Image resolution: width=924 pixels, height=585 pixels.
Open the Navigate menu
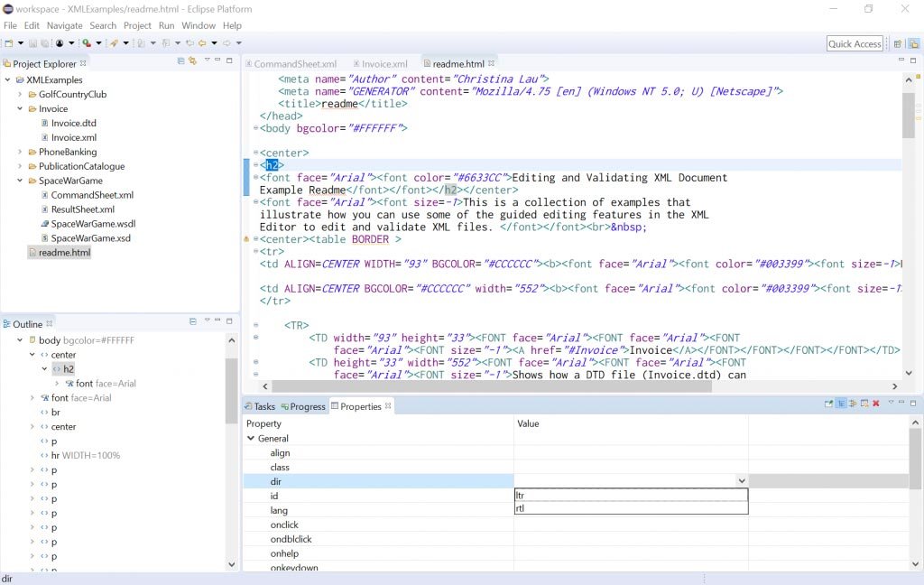click(65, 25)
